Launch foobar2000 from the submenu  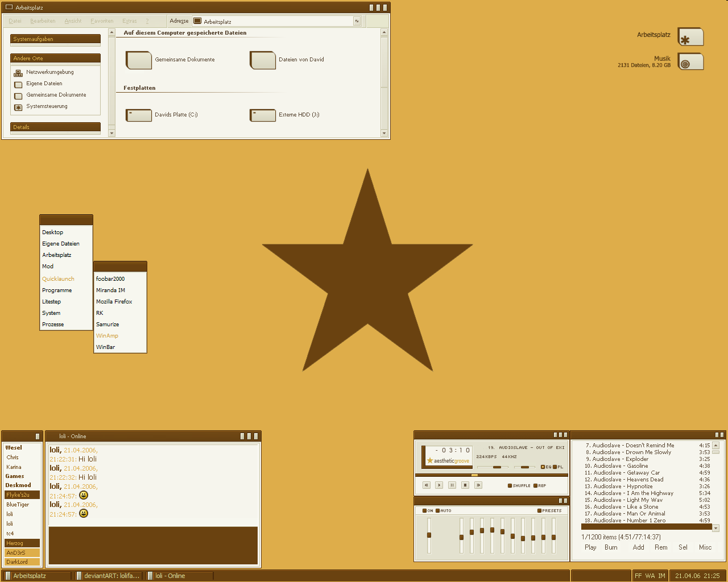pyautogui.click(x=110, y=279)
